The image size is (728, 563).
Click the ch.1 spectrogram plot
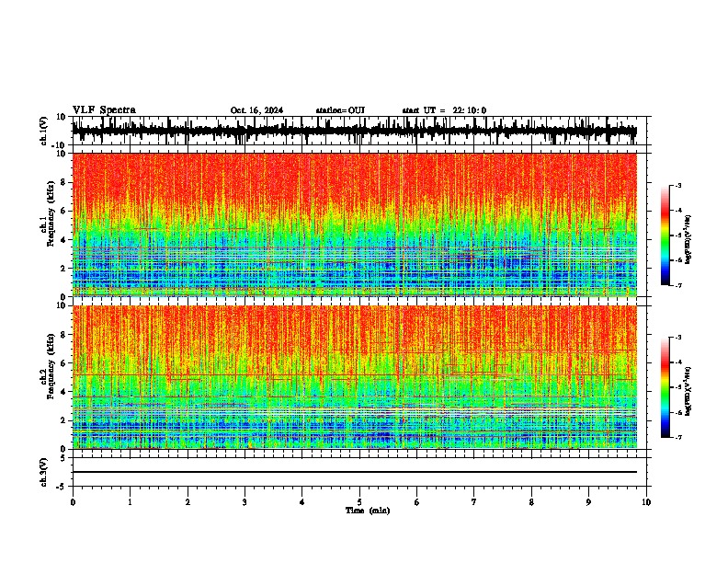point(355,224)
